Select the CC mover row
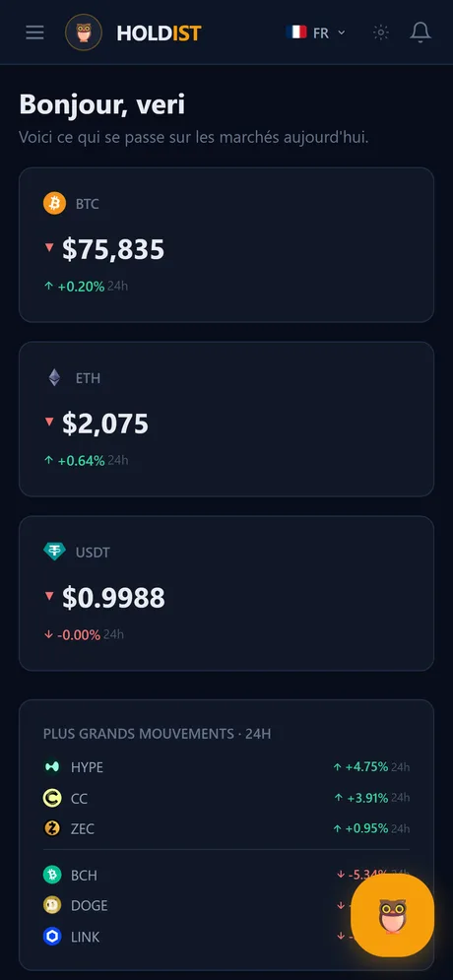This screenshot has height=980, width=453. [226, 798]
